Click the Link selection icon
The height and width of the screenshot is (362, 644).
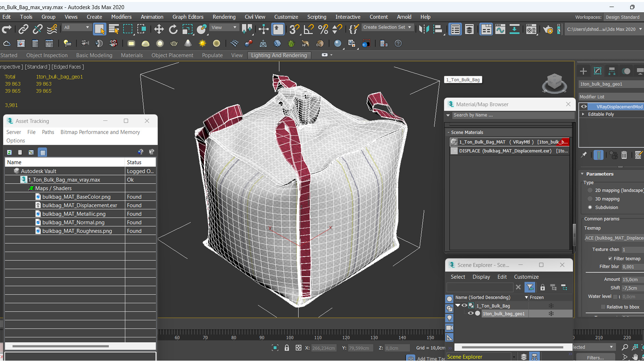pyautogui.click(x=23, y=29)
